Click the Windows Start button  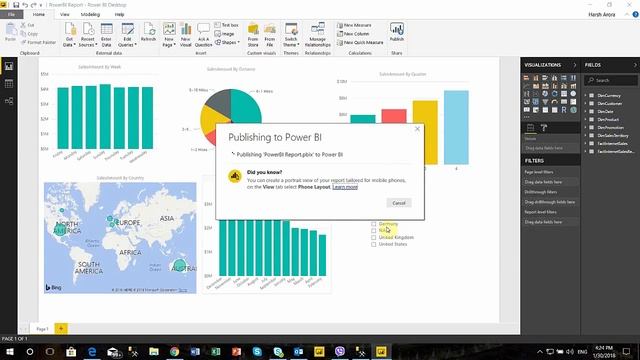[x=10, y=351]
